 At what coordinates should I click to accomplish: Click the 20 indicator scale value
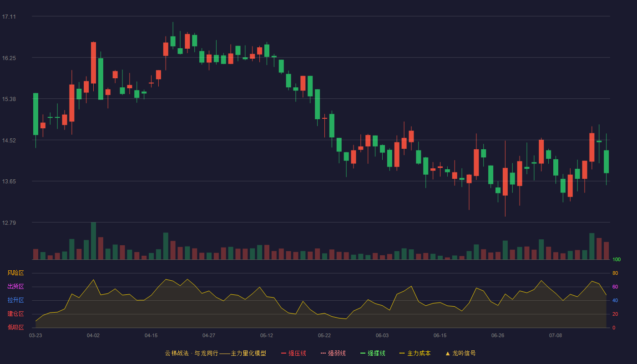pyautogui.click(x=615, y=314)
